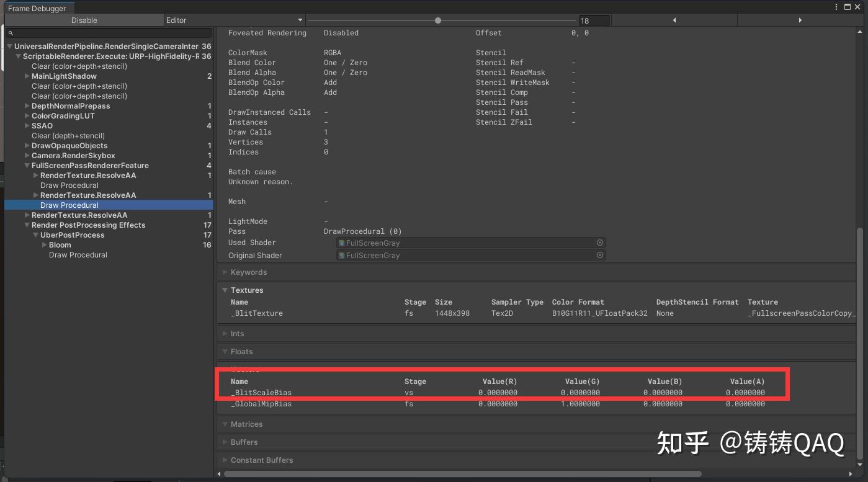Collapse the FullScreenPassRendererFeature node
Screen dimensions: 868x482
pyautogui.click(x=27, y=166)
